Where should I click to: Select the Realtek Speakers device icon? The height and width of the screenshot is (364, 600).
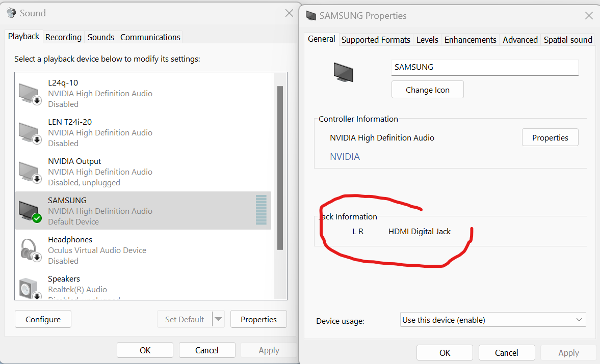(30, 289)
